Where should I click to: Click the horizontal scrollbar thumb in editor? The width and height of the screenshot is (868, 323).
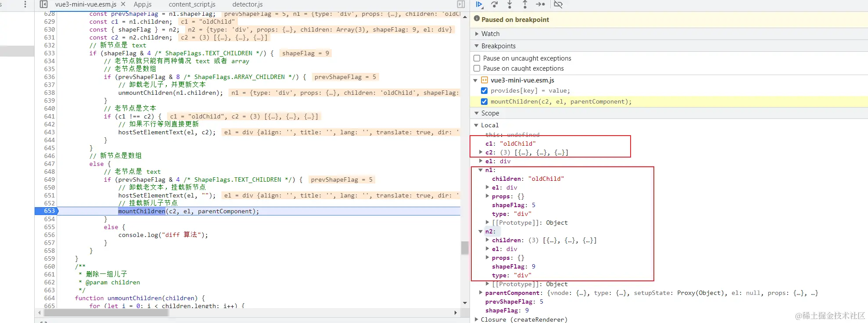[106, 313]
